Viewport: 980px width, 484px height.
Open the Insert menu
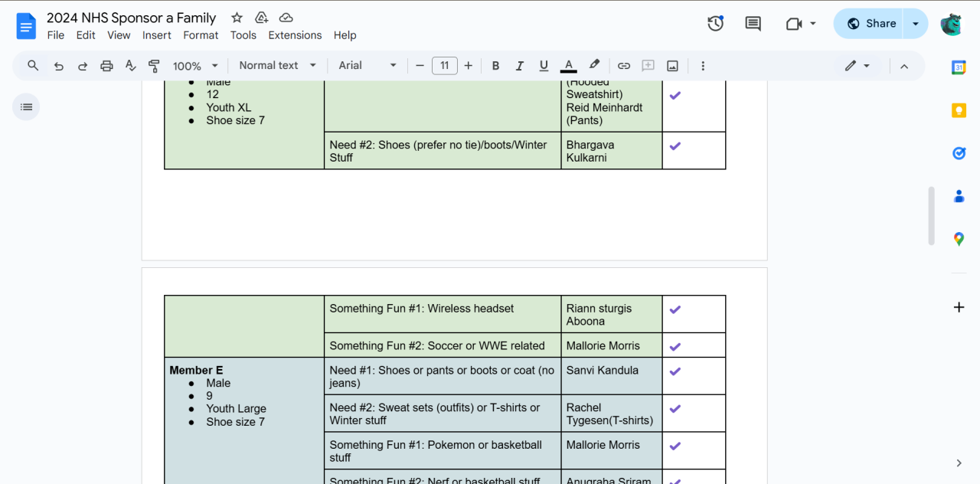[157, 35]
